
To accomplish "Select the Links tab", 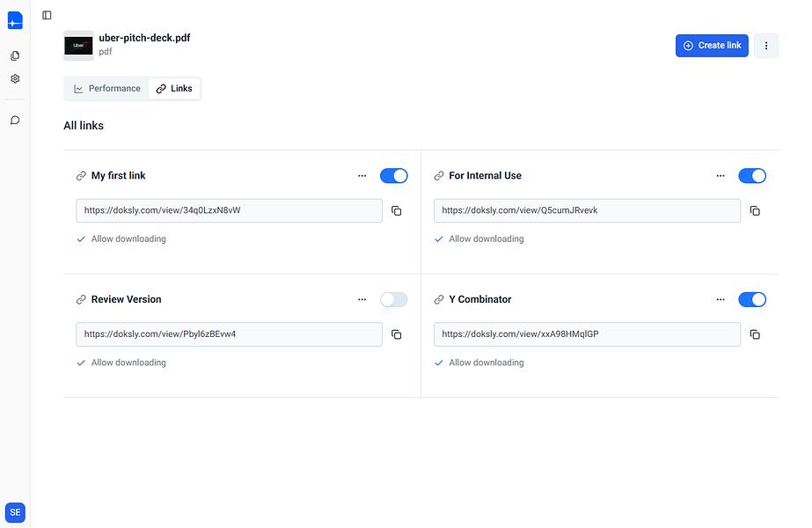I will point(174,89).
